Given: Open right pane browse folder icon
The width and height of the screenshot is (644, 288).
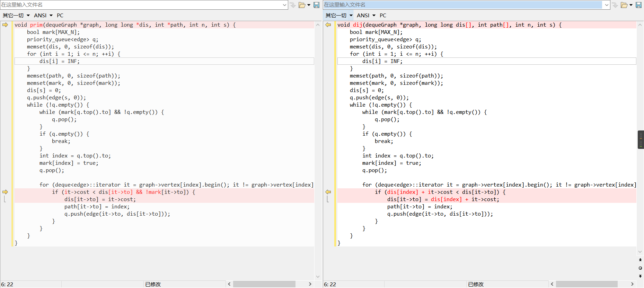Looking at the screenshot, I should [x=624, y=5].
